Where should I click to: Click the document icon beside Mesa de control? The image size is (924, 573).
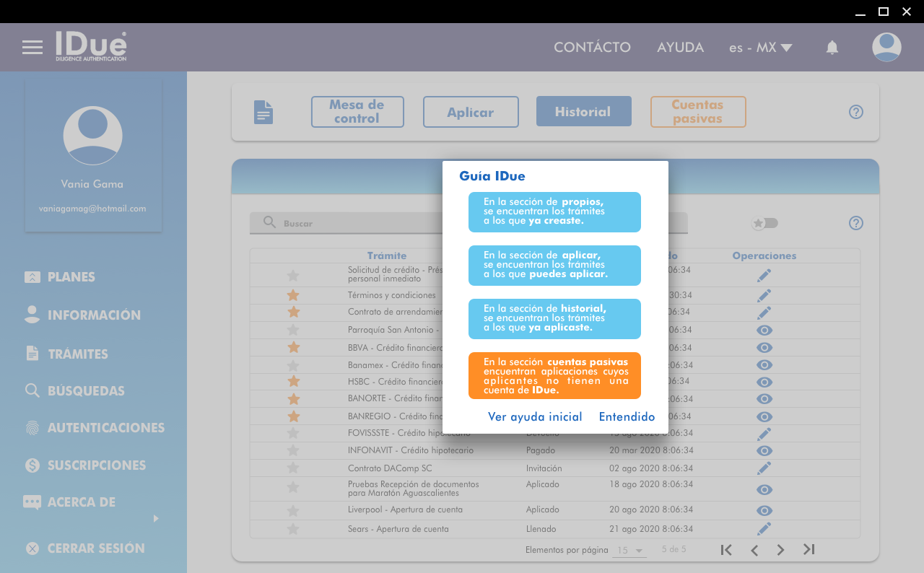263,112
